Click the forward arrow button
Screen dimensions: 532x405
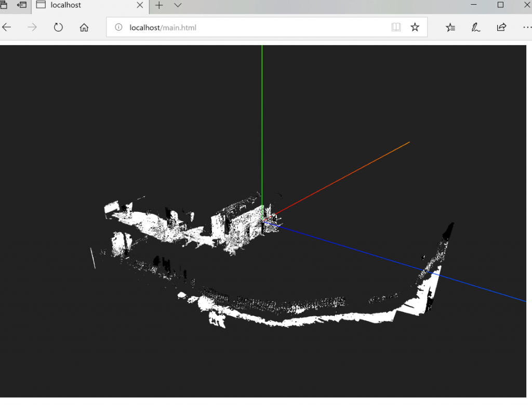(x=32, y=28)
